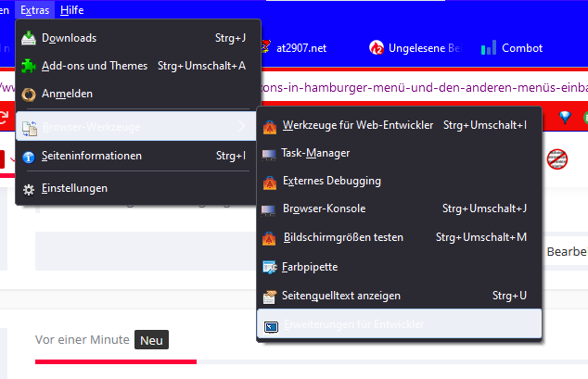Click the blue diamond icon in address bar
This screenshot has height=379, width=588.
[564, 117]
